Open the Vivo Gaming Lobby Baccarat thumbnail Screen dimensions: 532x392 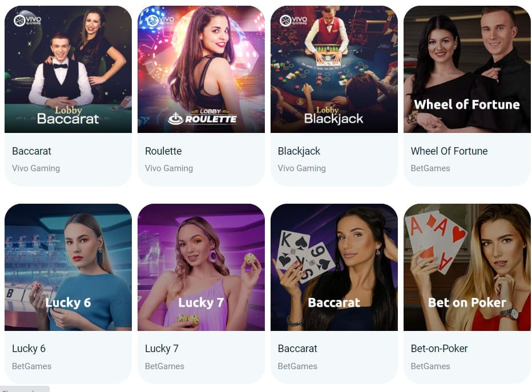coord(68,69)
